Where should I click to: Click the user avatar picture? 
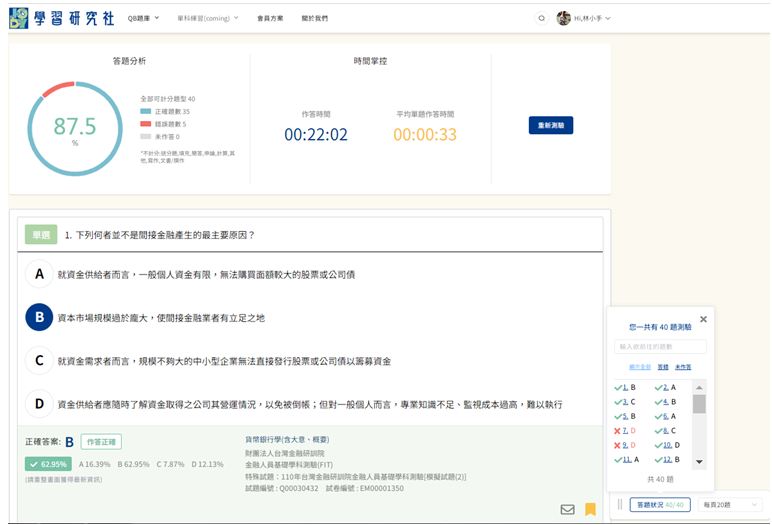[x=563, y=18]
